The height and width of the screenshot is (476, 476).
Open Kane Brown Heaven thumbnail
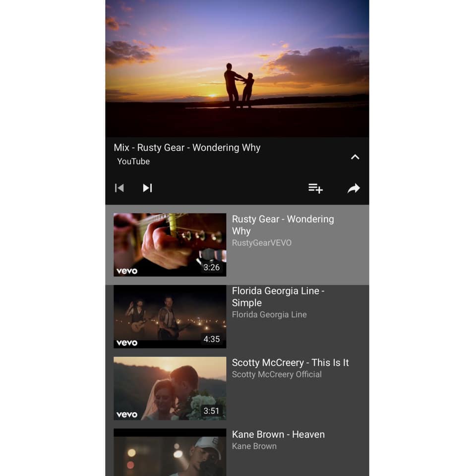pyautogui.click(x=170, y=452)
